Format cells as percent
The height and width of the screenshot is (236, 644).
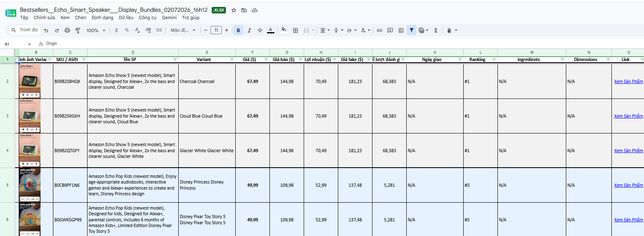pyautogui.click(x=127, y=30)
